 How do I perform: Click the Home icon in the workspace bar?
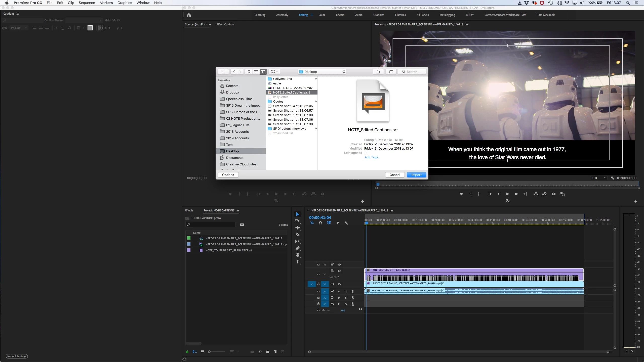click(189, 15)
